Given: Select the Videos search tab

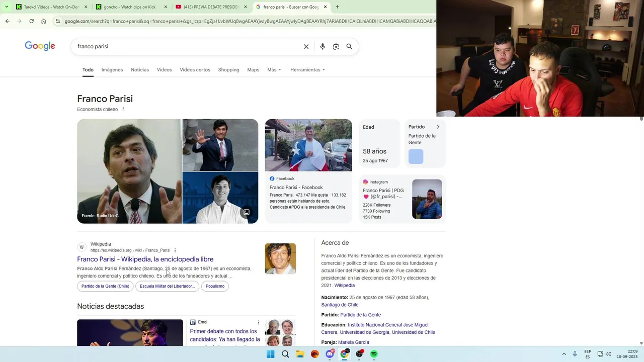Looking at the screenshot, I should [x=164, y=70].
